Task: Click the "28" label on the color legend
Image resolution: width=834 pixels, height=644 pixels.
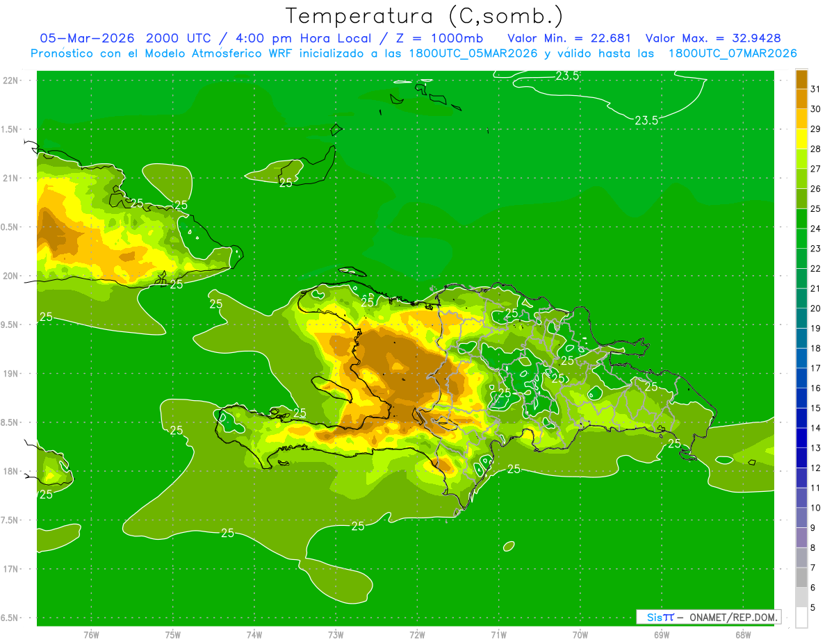Action: pyautogui.click(x=815, y=149)
